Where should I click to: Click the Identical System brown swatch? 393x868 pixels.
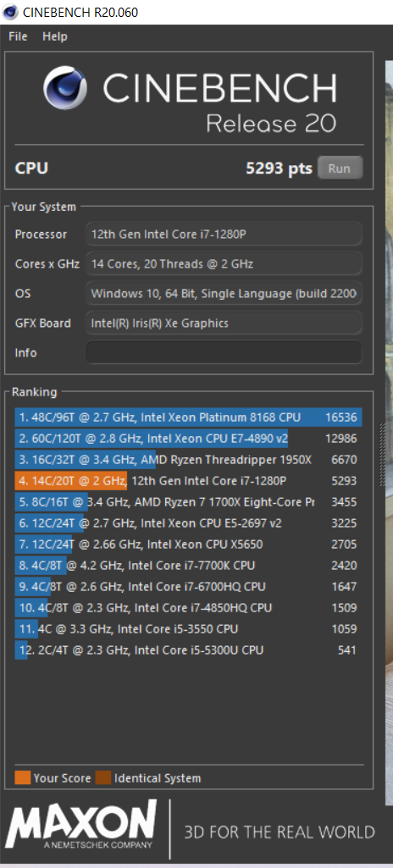103,777
